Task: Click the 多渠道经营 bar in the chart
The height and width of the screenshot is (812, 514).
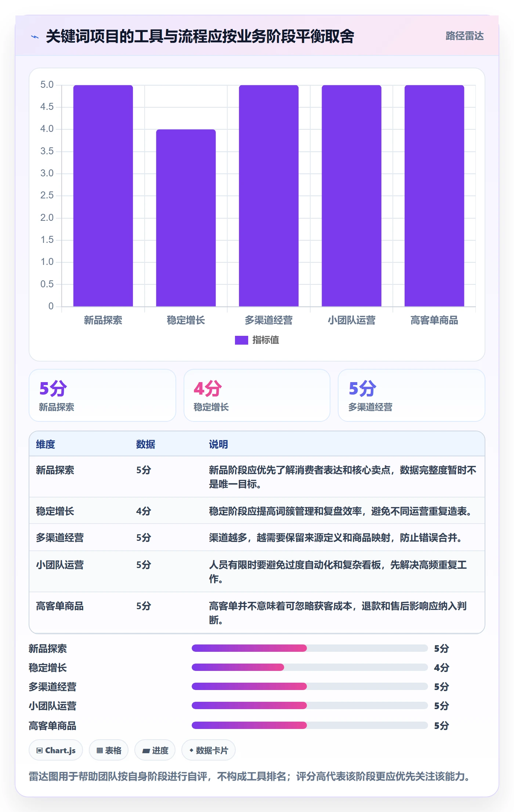Action: point(269,196)
